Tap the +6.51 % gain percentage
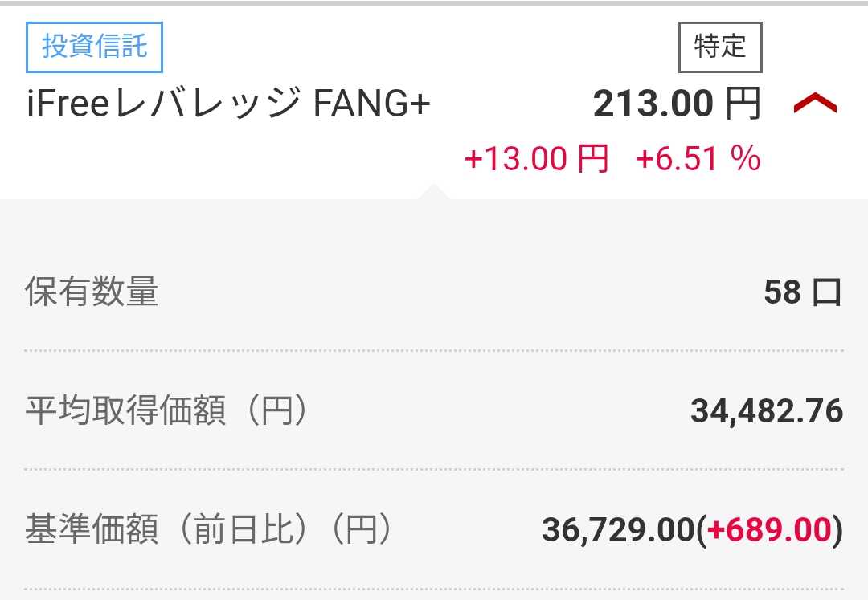The image size is (868, 600). pyautogui.click(x=698, y=159)
